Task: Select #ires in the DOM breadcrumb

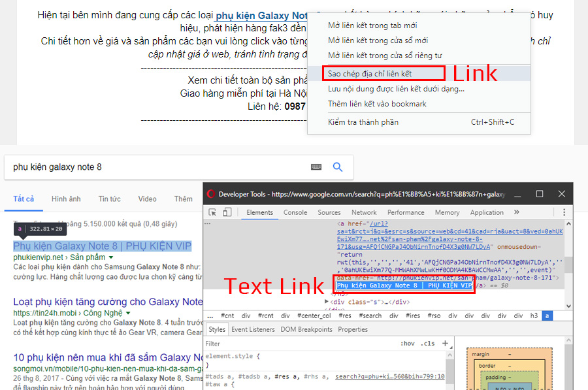Action: click(x=412, y=316)
